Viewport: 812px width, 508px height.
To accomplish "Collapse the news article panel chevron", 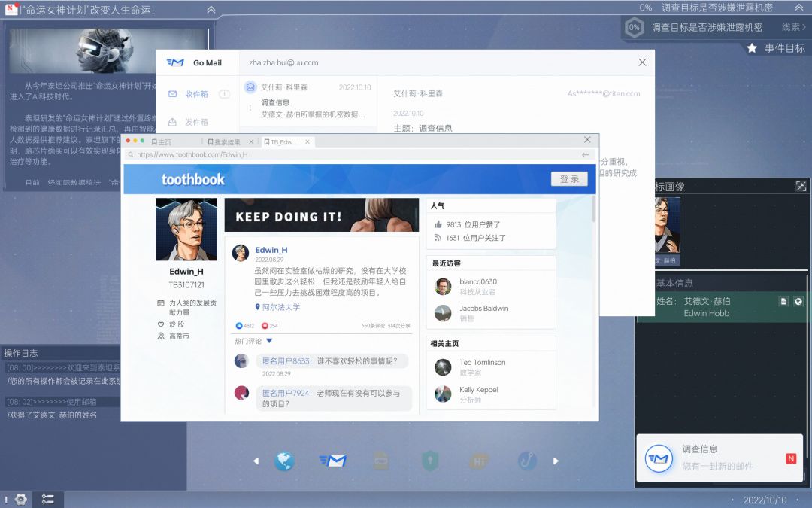I will coord(211,9).
